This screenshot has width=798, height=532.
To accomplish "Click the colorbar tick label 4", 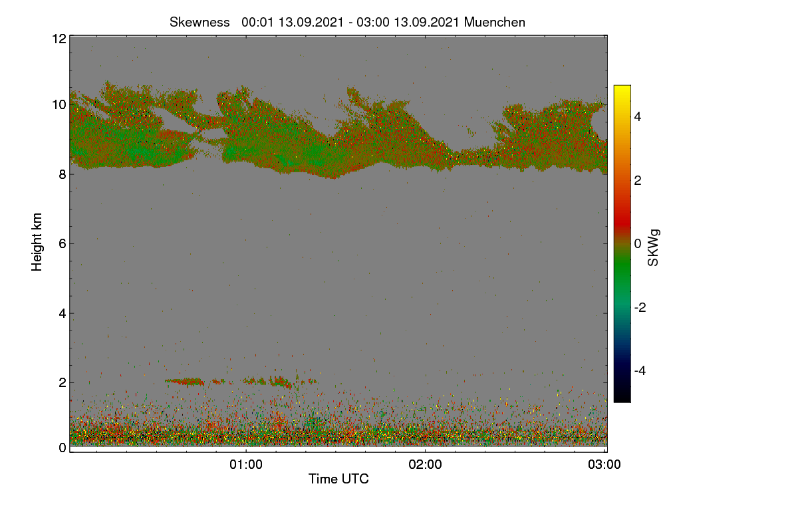I will 638,116.
